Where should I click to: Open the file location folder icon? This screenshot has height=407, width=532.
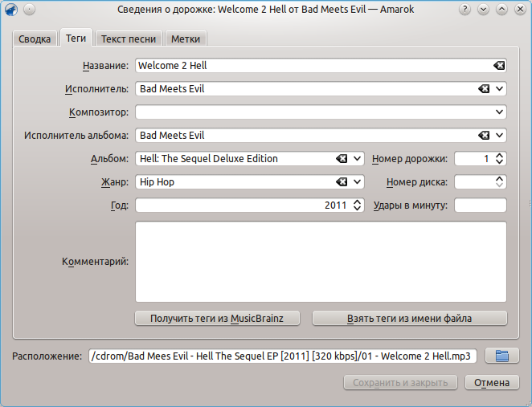tap(502, 356)
